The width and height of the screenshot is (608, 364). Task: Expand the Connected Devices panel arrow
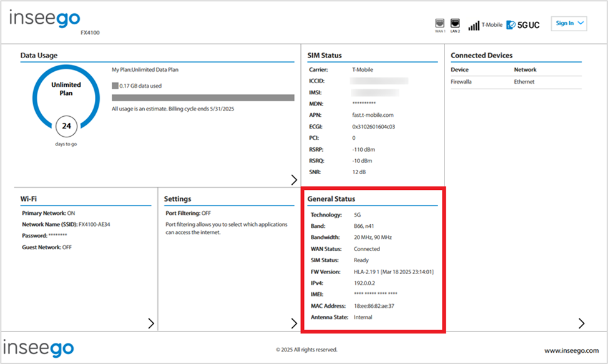tap(581, 323)
